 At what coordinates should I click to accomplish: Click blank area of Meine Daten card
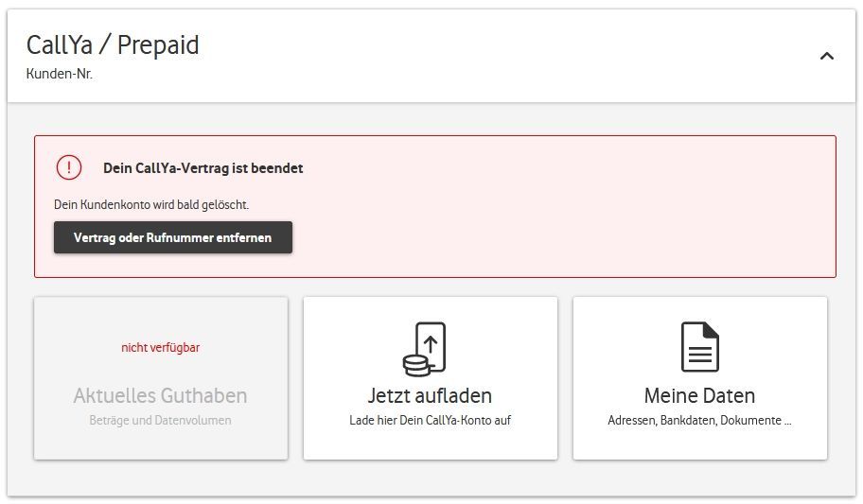coord(782,341)
